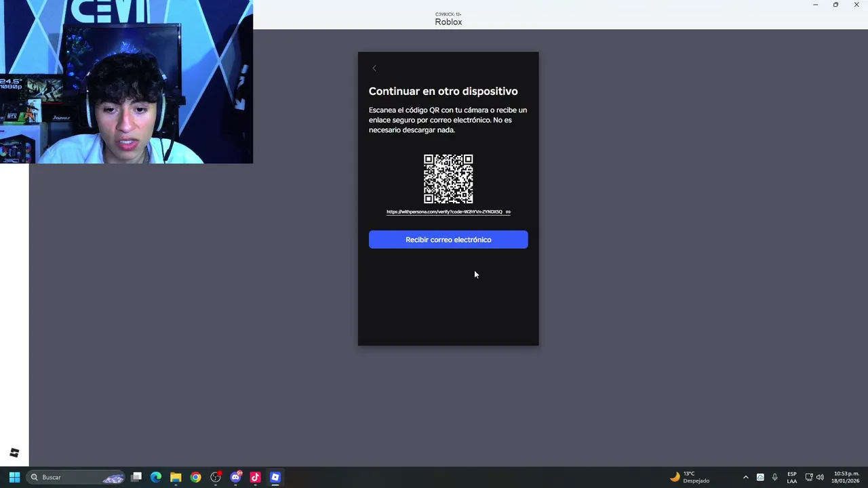Switch the ESP LAA input language
Screen dimensions: 868x488
(x=792, y=477)
